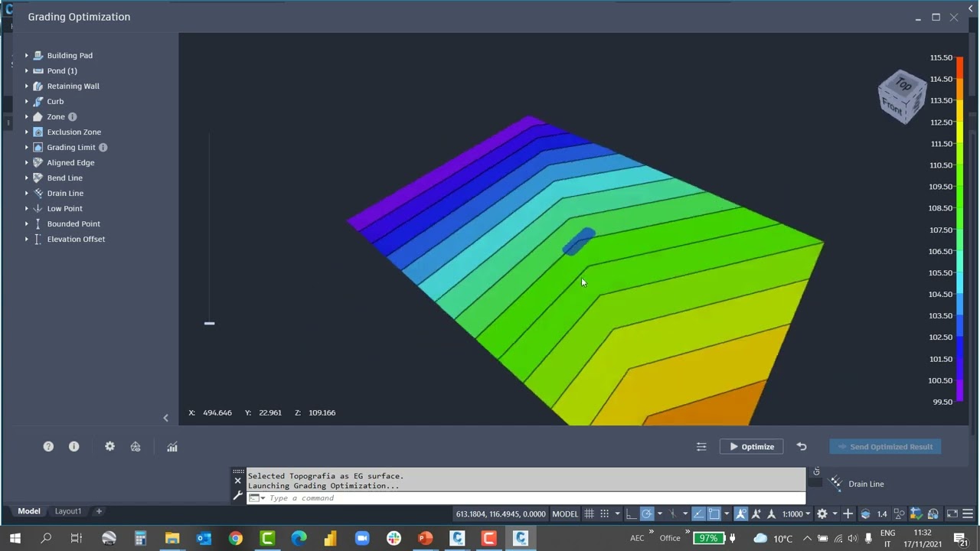The image size is (980, 551).
Task: Collapse the left panel with chevron arrow
Action: click(x=166, y=418)
